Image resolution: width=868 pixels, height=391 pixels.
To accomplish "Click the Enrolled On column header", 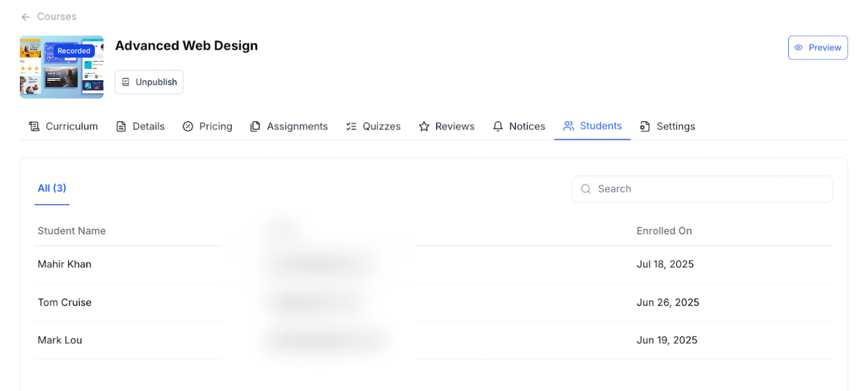I will (664, 231).
